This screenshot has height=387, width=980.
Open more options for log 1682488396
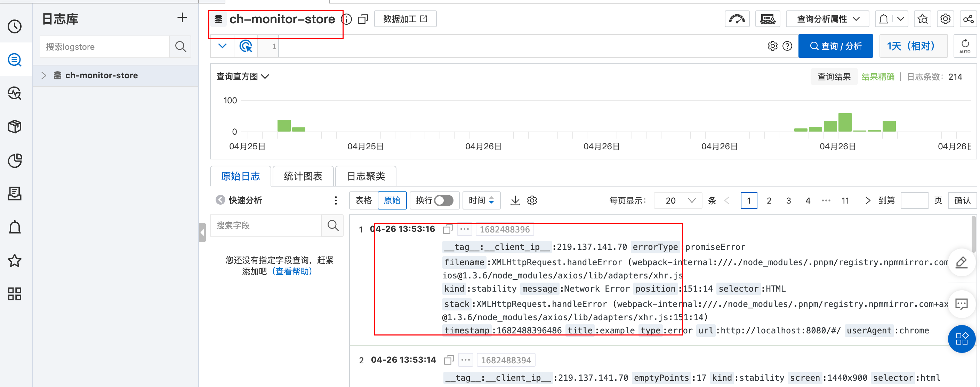[465, 229]
